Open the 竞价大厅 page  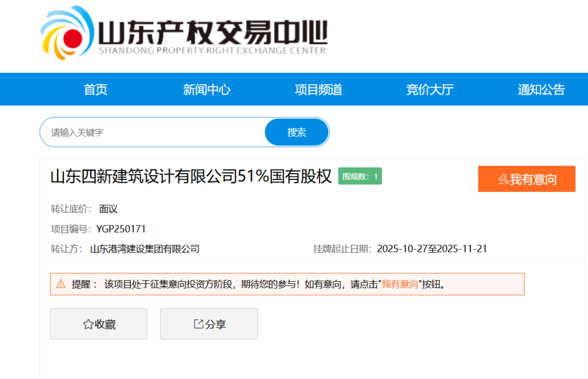pyautogui.click(x=430, y=90)
